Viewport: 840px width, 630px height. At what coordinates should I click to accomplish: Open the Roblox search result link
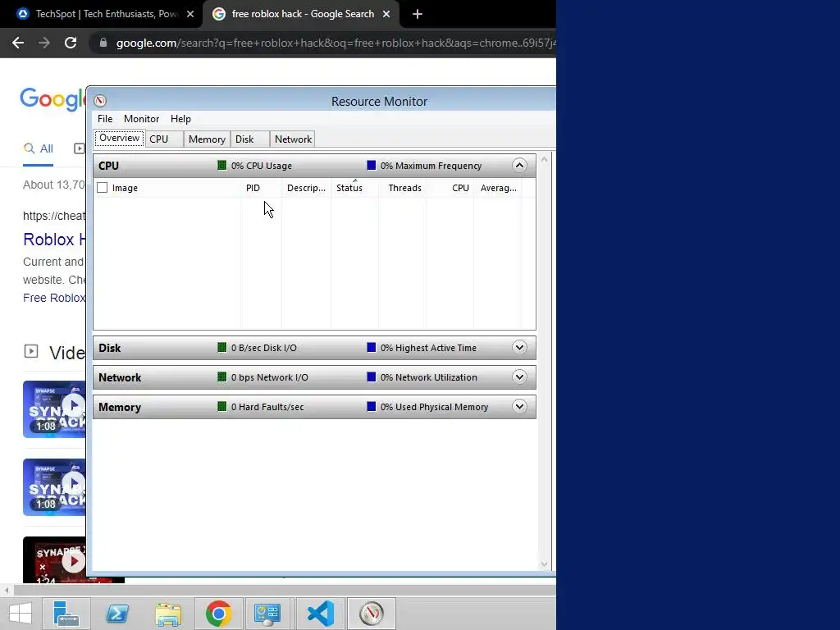click(x=54, y=240)
